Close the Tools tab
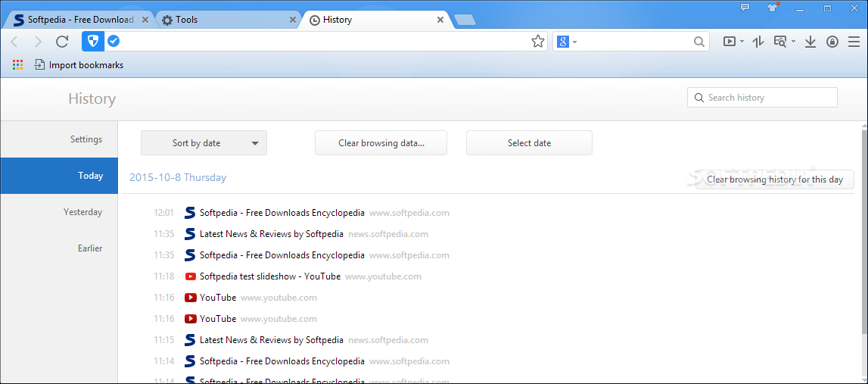 click(x=293, y=20)
